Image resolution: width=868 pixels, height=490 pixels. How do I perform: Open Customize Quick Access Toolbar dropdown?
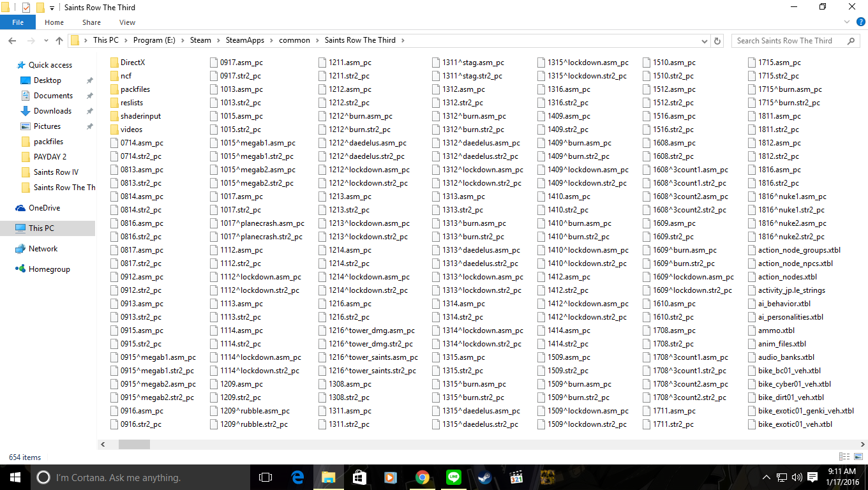[x=52, y=8]
